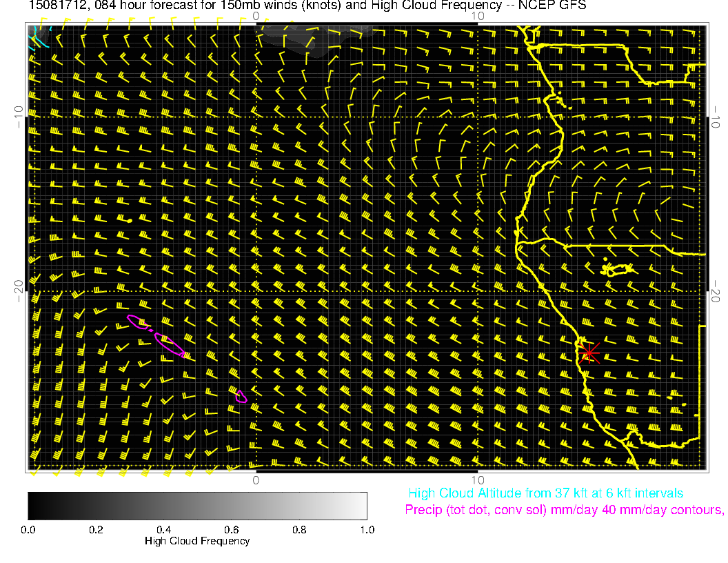728x563 pixels.
Task: Click the "0" longitude label on top axis
Action: pyautogui.click(x=256, y=16)
